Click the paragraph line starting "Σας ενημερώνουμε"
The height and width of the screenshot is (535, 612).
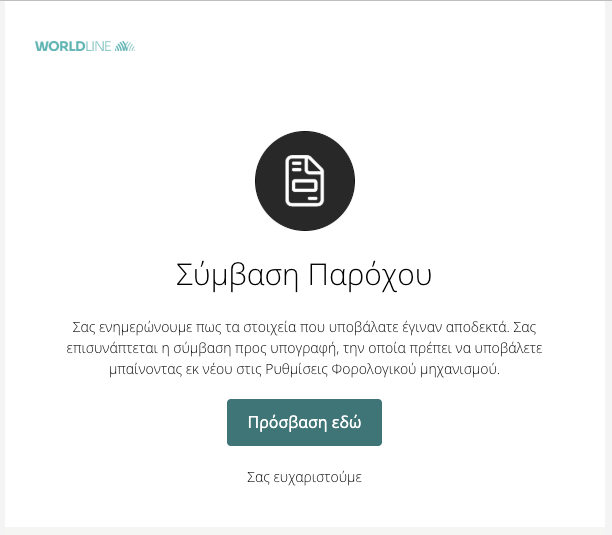pos(304,328)
